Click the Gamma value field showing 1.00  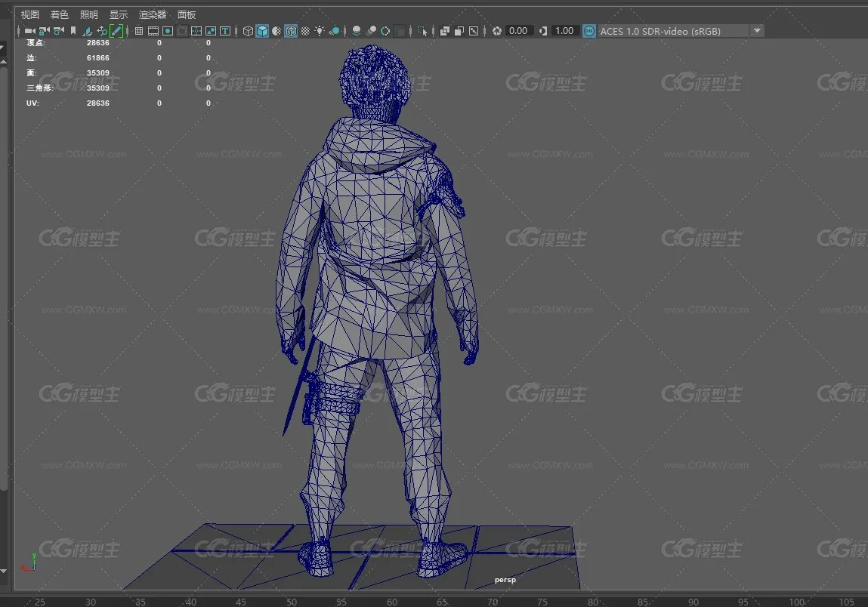point(565,31)
